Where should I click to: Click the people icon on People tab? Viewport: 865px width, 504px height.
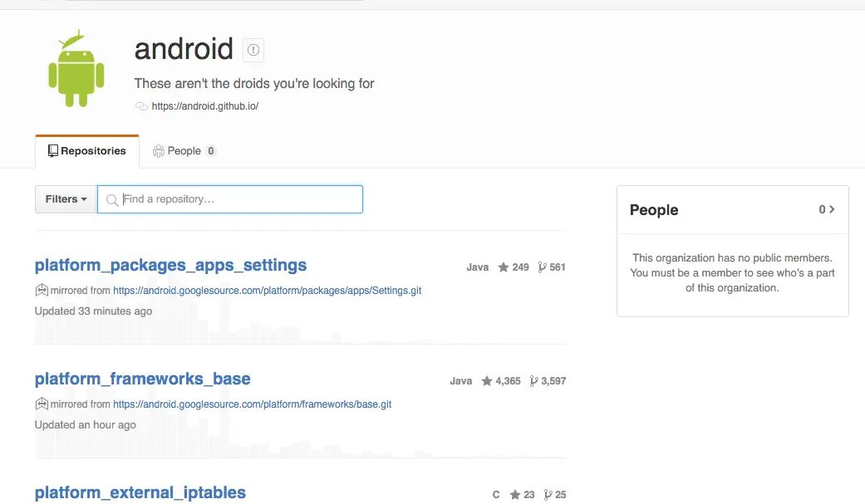click(159, 151)
